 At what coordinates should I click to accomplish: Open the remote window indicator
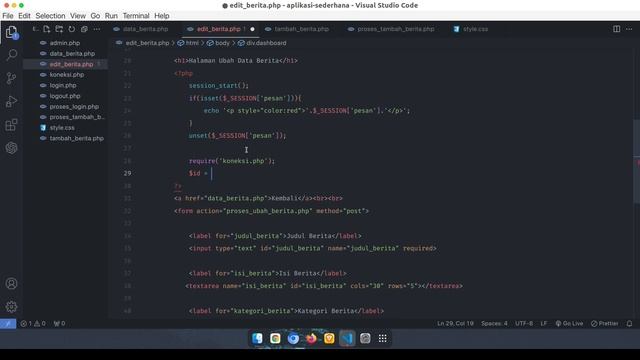pyautogui.click(x=8, y=324)
